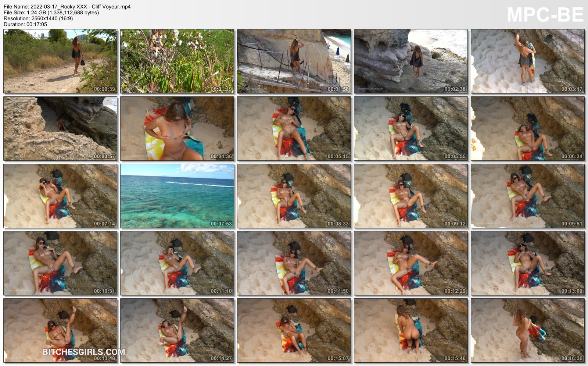Click the File Name line in header
The height and width of the screenshot is (366, 588).
pyautogui.click(x=67, y=7)
